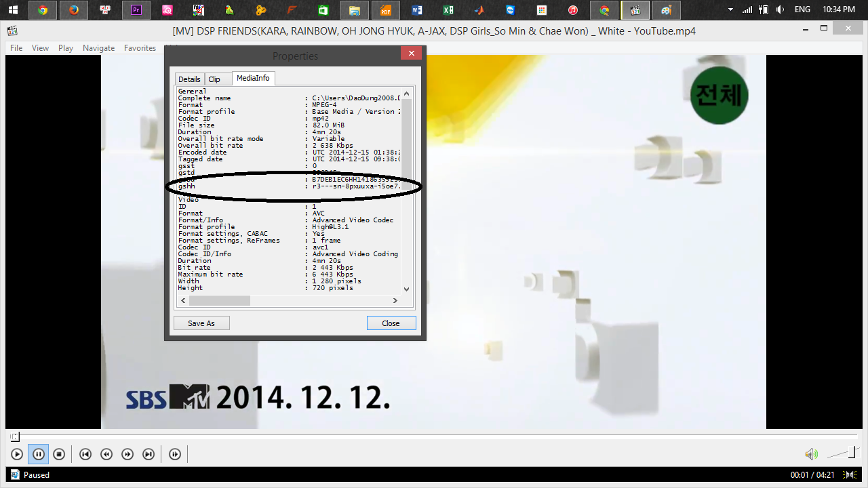Click Save As button

pyautogui.click(x=201, y=323)
